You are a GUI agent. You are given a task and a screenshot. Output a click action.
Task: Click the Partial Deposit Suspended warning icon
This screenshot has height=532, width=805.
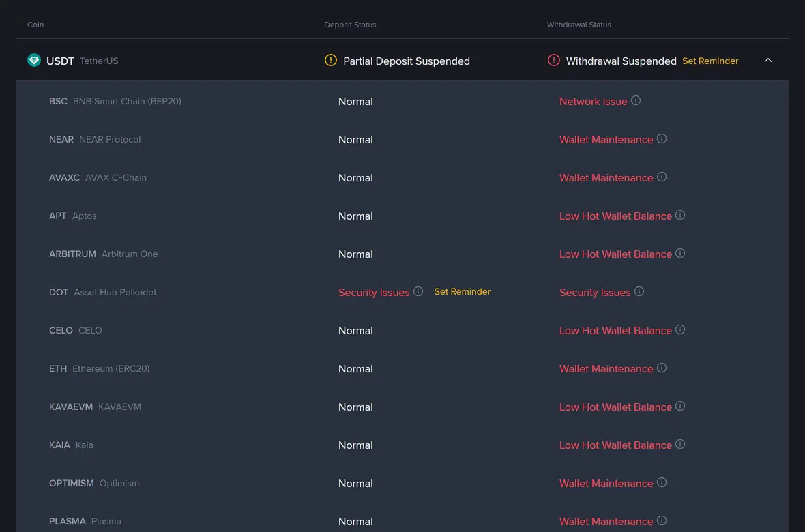(x=331, y=60)
